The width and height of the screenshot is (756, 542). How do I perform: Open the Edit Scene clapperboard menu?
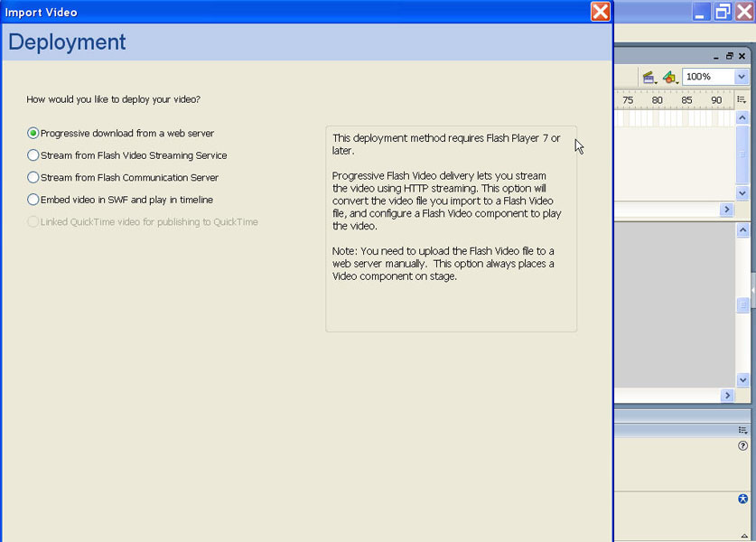click(x=649, y=77)
